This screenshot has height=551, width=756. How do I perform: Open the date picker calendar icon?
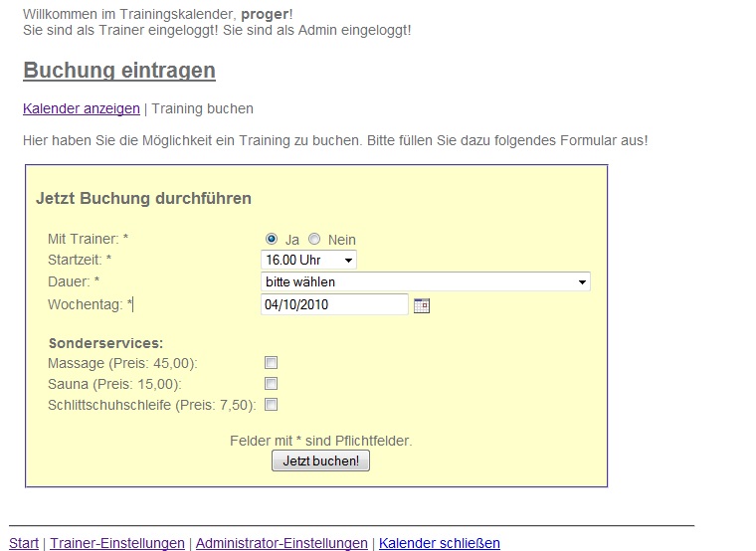421,305
